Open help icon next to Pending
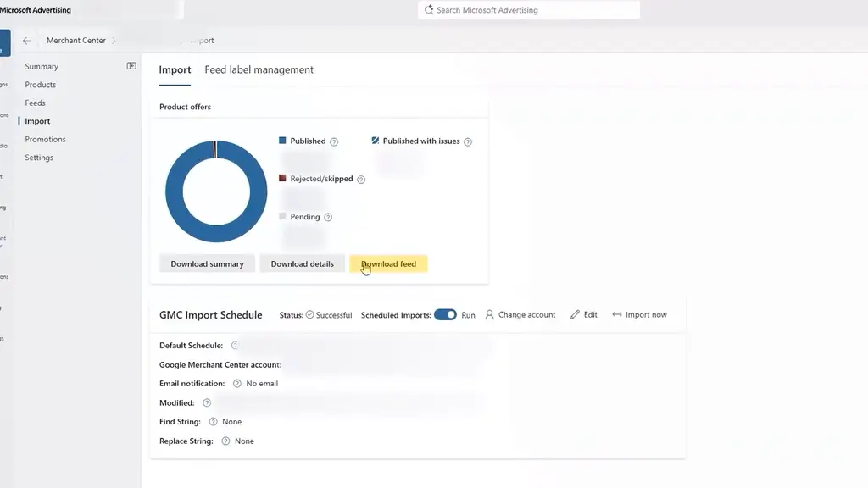Screen dimensions: 868x488 (x=328, y=217)
